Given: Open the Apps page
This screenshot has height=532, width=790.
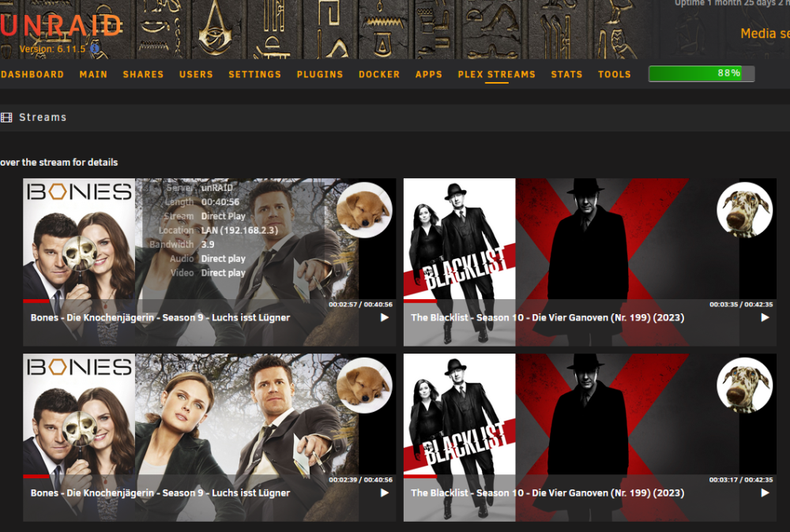Looking at the screenshot, I should (x=428, y=74).
